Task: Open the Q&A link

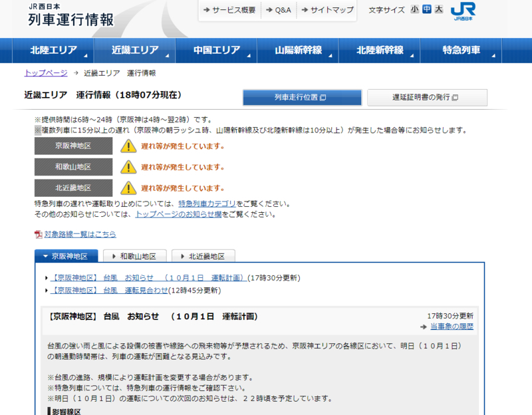Action: pyautogui.click(x=279, y=10)
